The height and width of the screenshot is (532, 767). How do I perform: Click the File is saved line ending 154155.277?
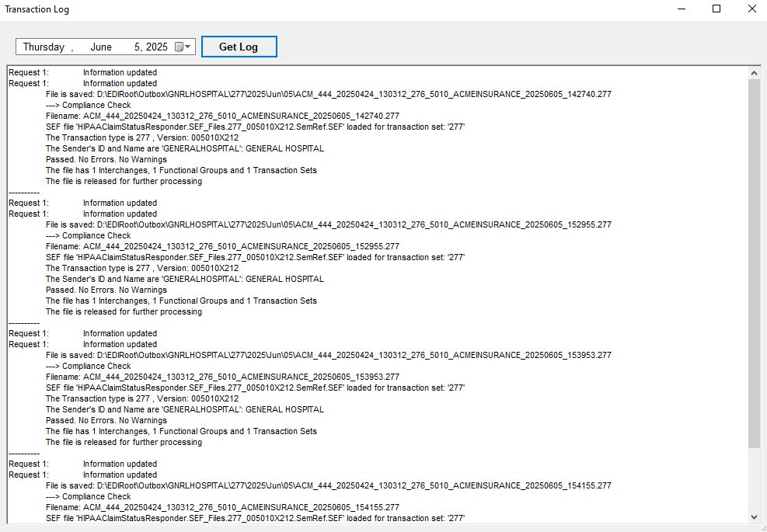pos(329,485)
